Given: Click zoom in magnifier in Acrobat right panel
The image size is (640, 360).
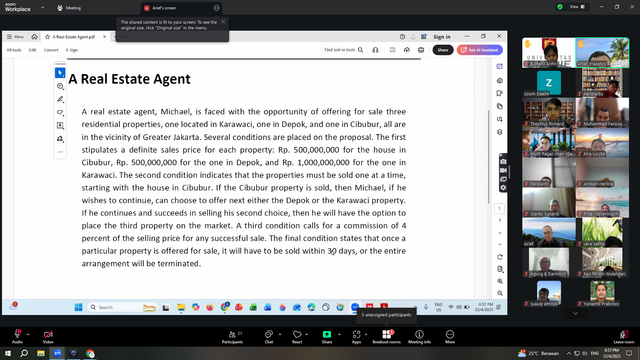Looking at the screenshot, I should point(500,281).
